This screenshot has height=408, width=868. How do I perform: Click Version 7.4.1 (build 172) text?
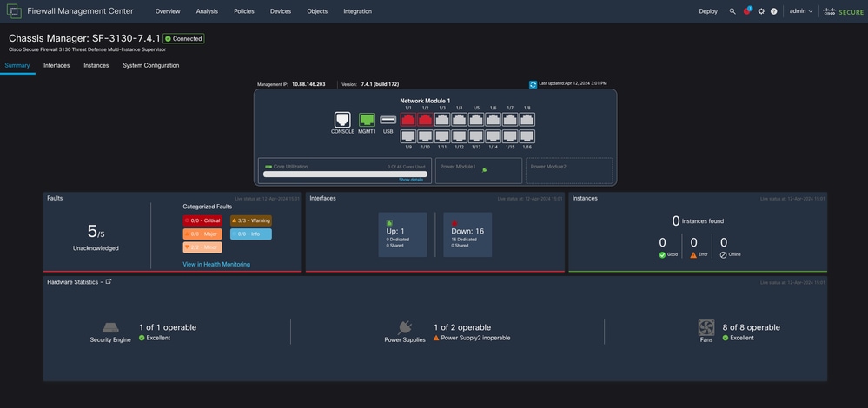coord(370,84)
